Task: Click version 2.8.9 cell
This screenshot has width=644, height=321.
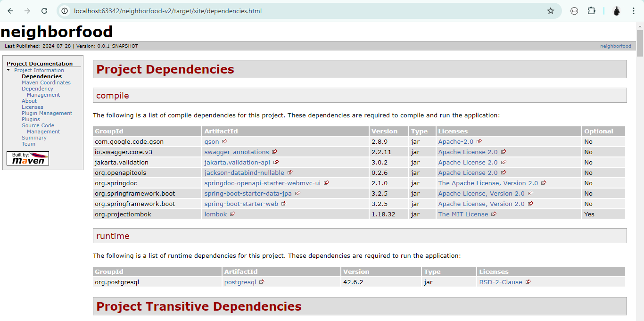Action: click(x=389, y=141)
